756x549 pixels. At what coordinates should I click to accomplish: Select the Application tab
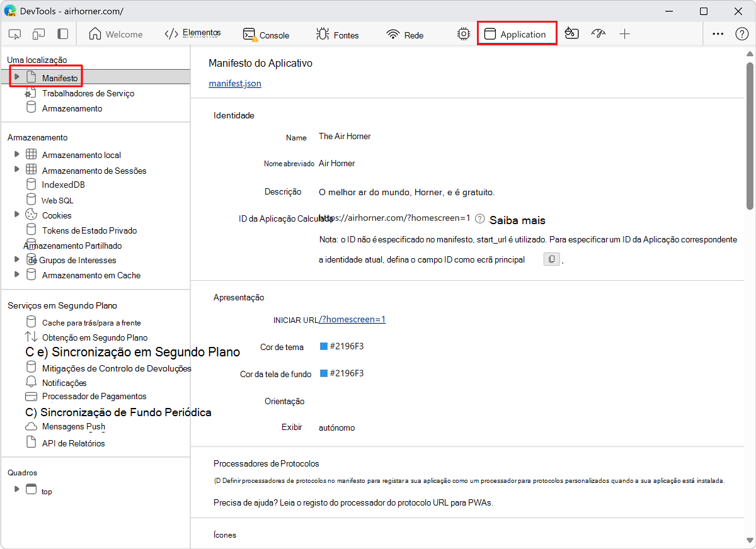tap(517, 34)
